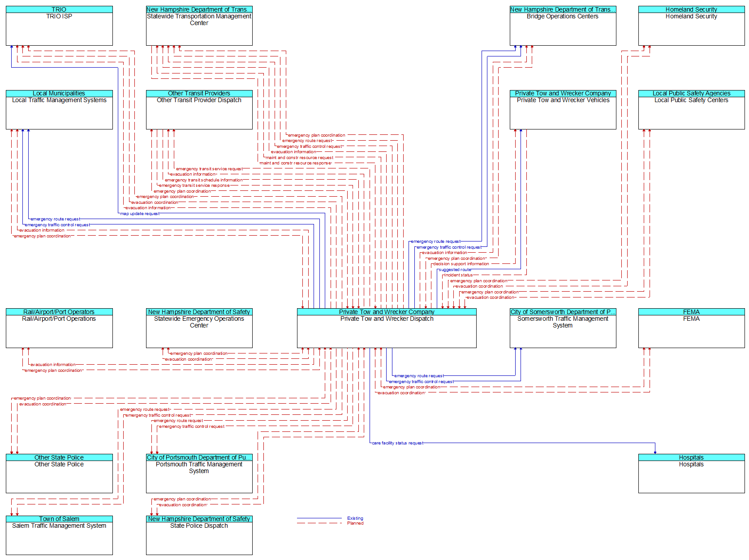The height and width of the screenshot is (560, 749).
Task: Open the Bridge Operations Centers node
Action: 563,26
